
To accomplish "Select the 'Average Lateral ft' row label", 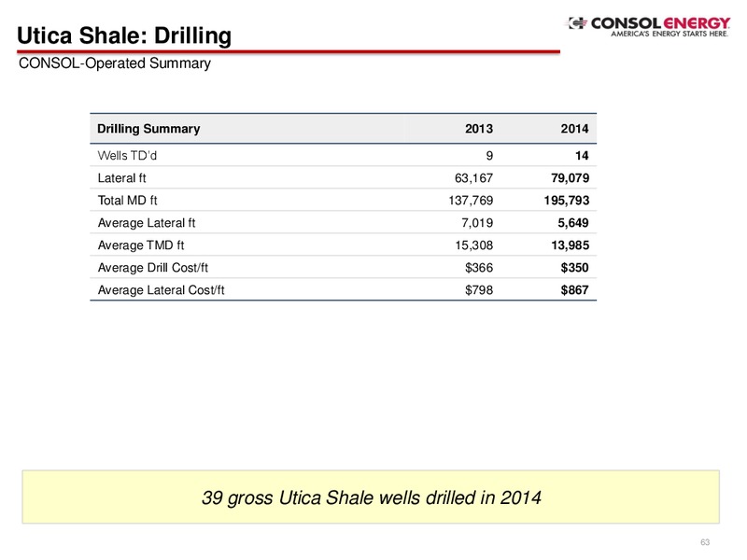I will click(x=147, y=223).
